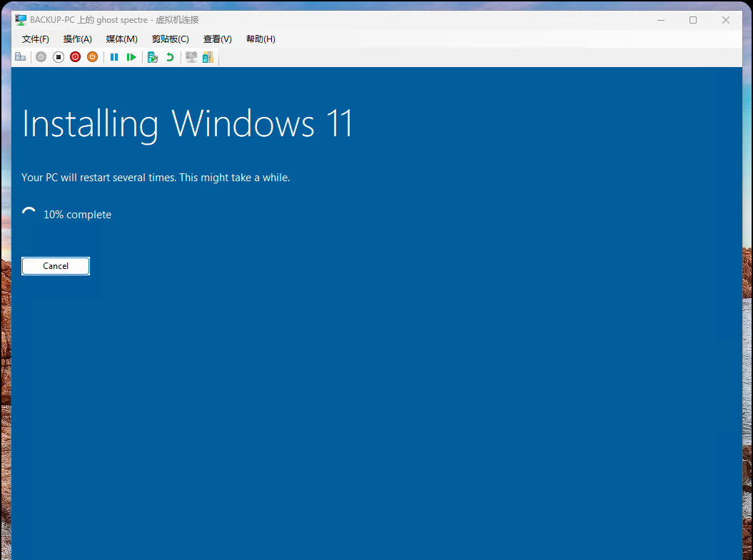Cancel the Windows 11 installation

pyautogui.click(x=56, y=266)
